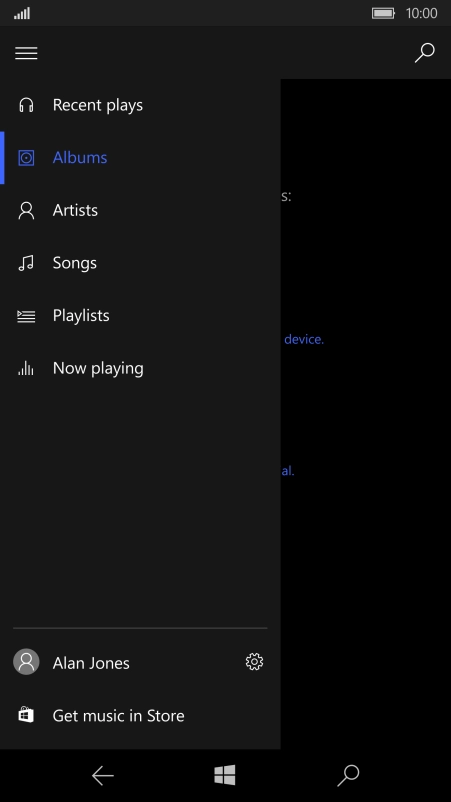Collapse the hamburger navigation menu
451x802 pixels.
(26, 53)
